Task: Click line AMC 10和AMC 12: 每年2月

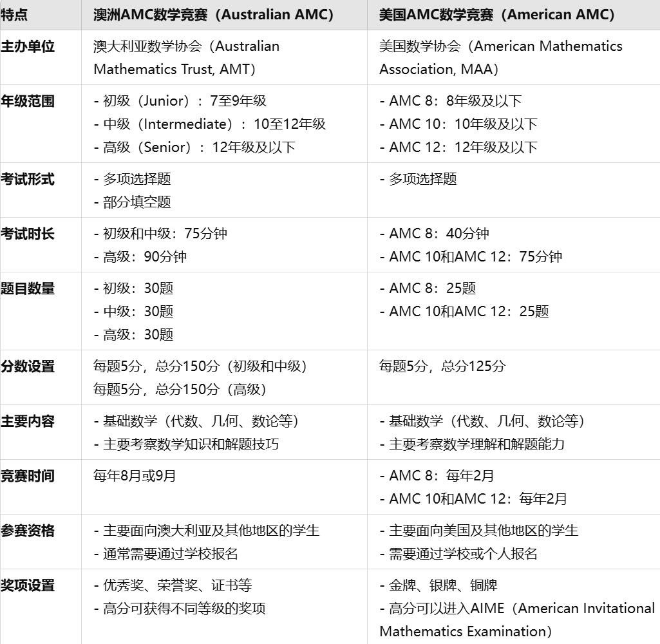Action: pyautogui.click(x=473, y=498)
